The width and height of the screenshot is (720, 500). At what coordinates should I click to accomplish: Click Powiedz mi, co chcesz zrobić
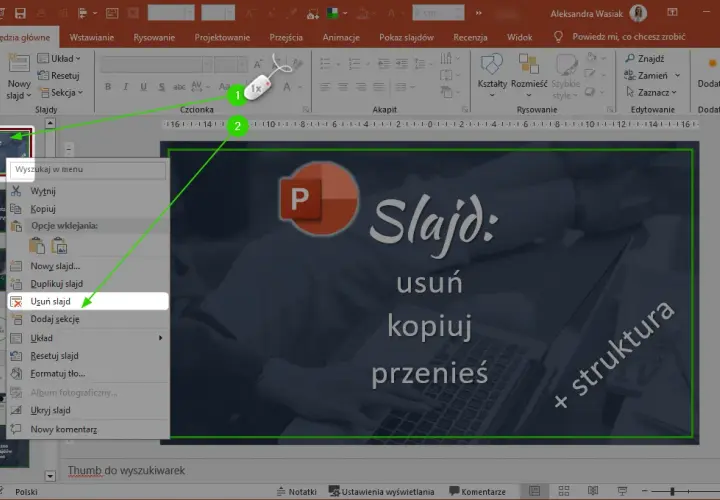(629, 37)
